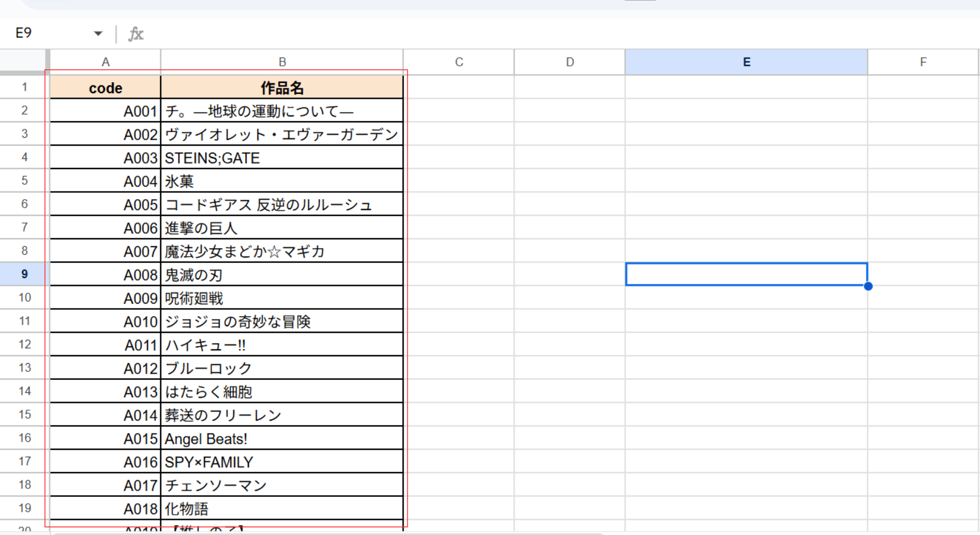This screenshot has height=535, width=980.
Task: Select cell containing A001
Action: (105, 110)
